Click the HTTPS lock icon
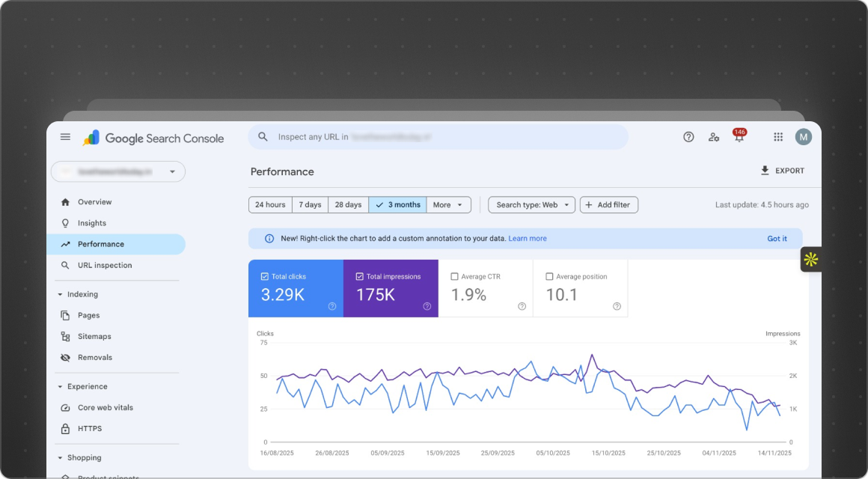 point(65,429)
